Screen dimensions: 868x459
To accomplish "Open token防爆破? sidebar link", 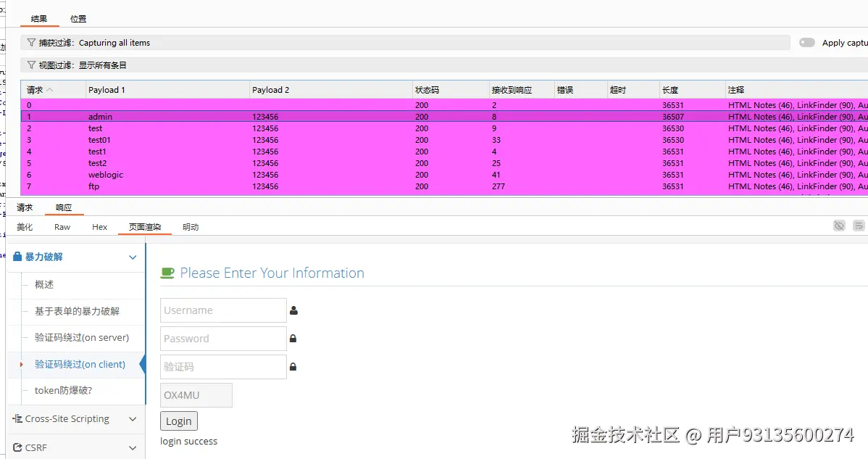I will 64,390.
